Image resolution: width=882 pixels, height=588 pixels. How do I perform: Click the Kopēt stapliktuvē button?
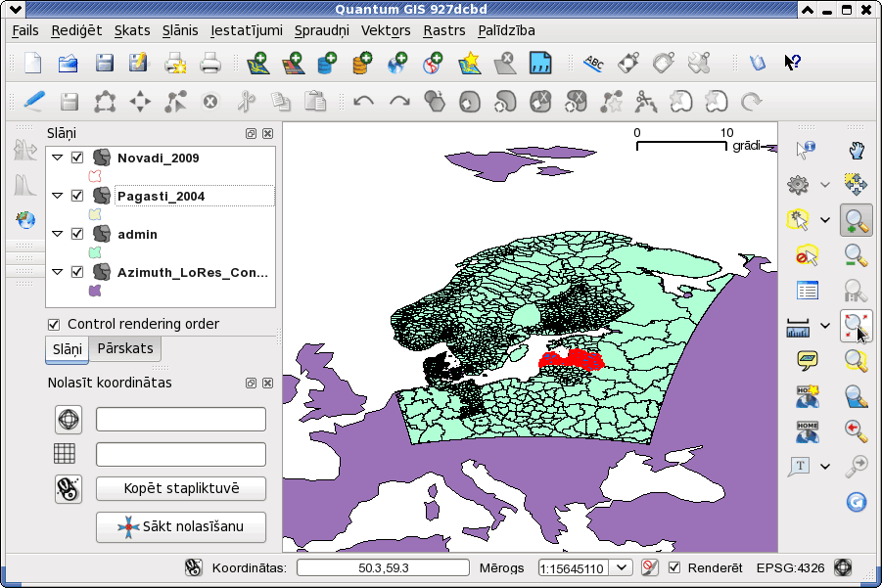tap(181, 488)
